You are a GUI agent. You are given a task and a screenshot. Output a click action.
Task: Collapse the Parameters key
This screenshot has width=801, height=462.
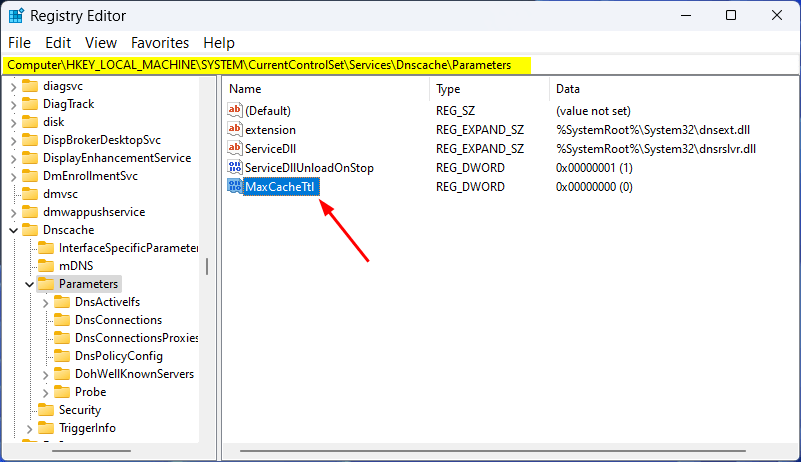pyautogui.click(x=30, y=284)
